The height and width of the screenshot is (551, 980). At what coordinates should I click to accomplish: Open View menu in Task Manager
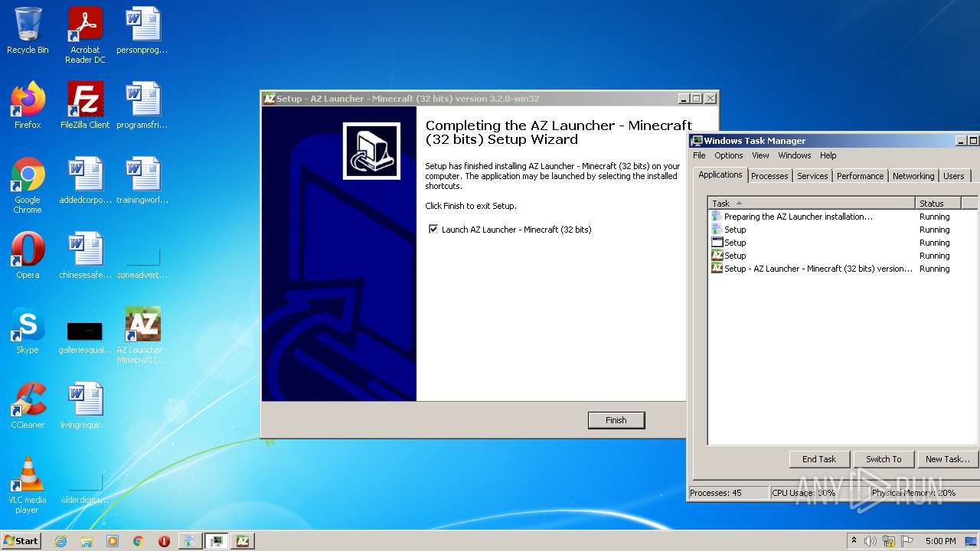click(760, 155)
